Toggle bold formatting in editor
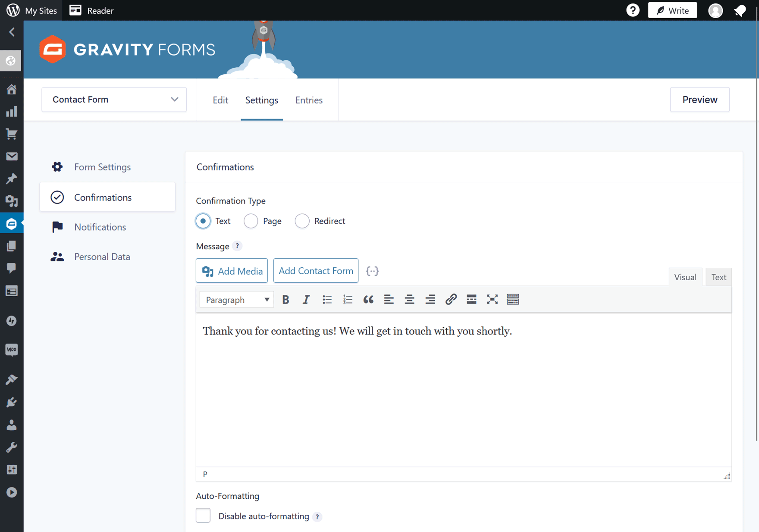Image resolution: width=759 pixels, height=532 pixels. [x=285, y=300]
